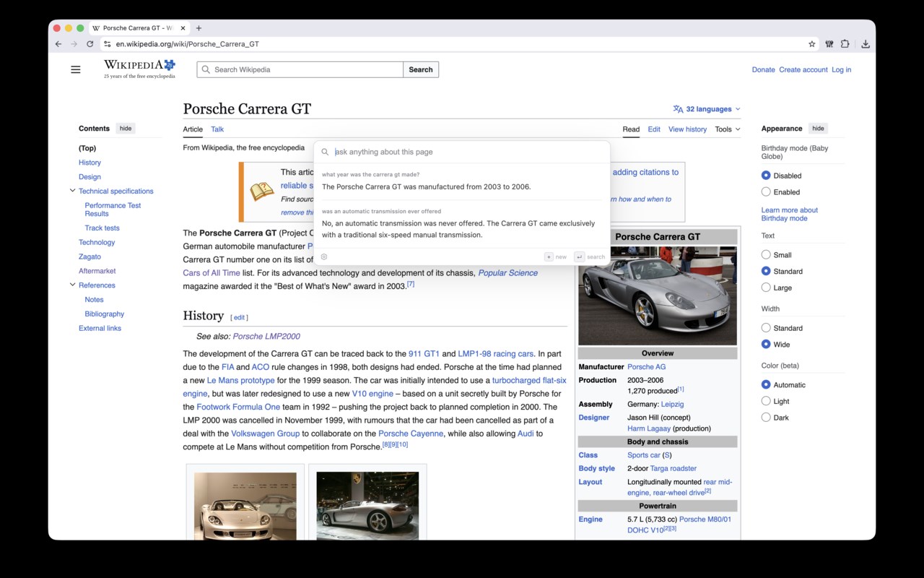This screenshot has height=578, width=924.
Task: Choose Small text size
Action: [766, 255]
